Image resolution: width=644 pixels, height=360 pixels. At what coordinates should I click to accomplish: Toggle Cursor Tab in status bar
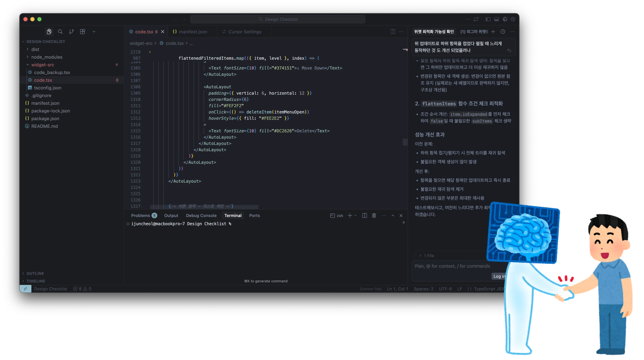click(x=371, y=289)
